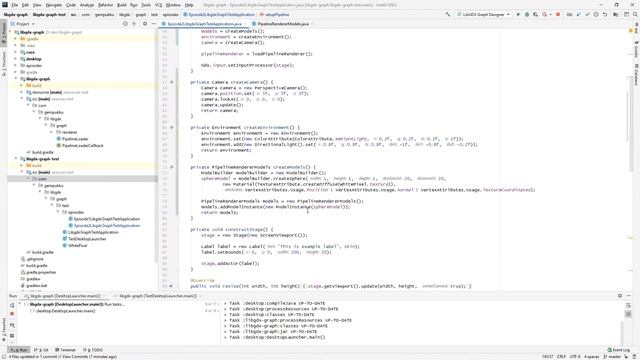Switch to TestDesktopLauncher.main() run tab
This screenshot has height=360, width=640.
(158, 296)
